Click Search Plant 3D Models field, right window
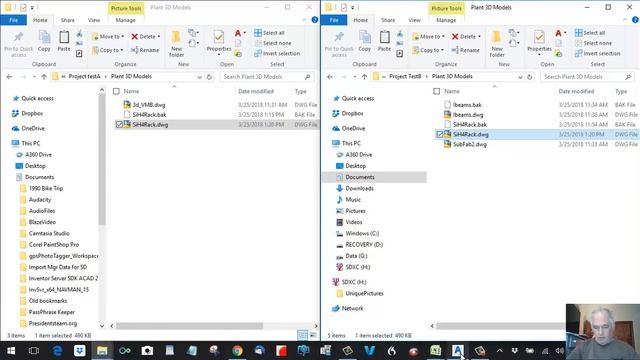The height and width of the screenshot is (360, 640). 588,77
